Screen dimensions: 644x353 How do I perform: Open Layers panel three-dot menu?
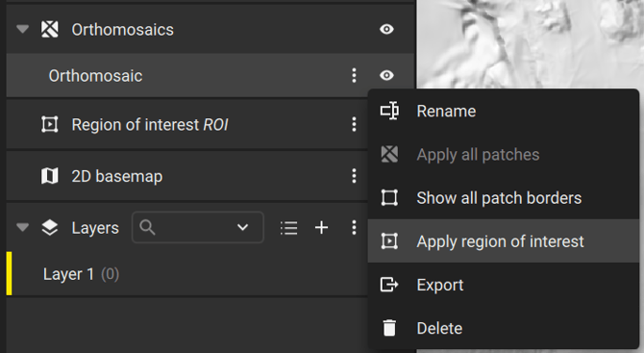coord(354,228)
